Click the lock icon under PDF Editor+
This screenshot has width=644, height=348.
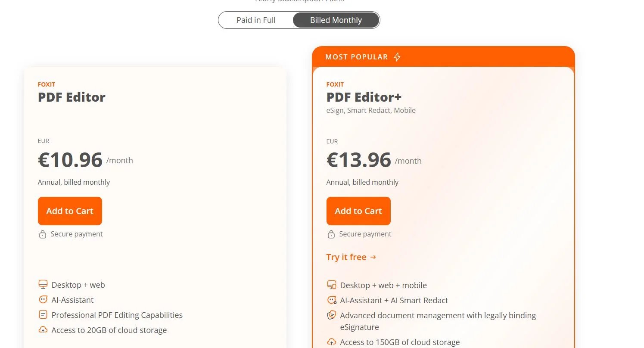(x=331, y=234)
